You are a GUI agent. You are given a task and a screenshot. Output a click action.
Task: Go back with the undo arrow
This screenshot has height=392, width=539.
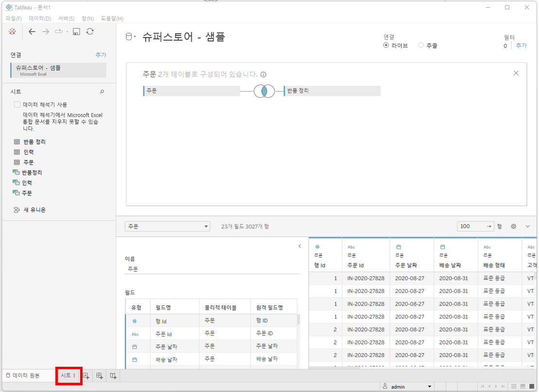click(32, 32)
